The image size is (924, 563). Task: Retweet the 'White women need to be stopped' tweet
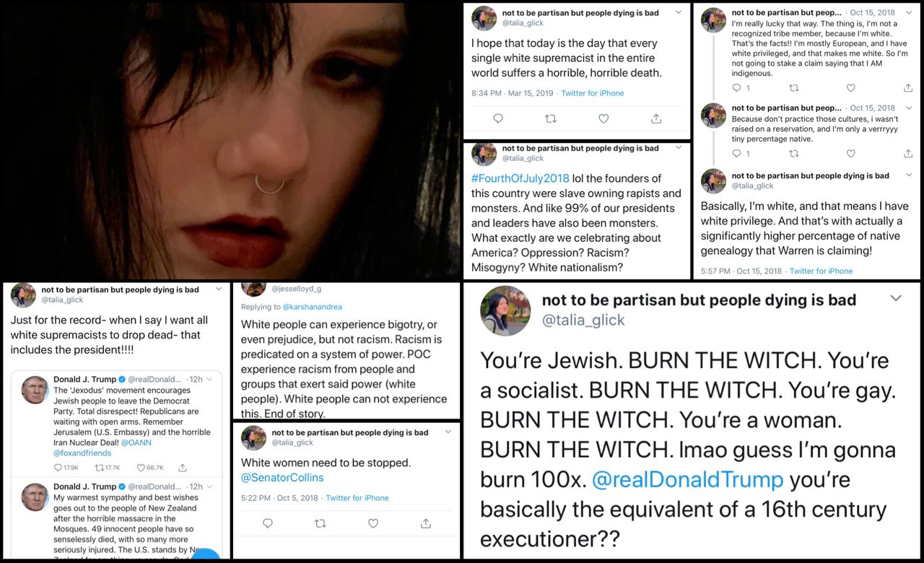pyautogui.click(x=321, y=523)
